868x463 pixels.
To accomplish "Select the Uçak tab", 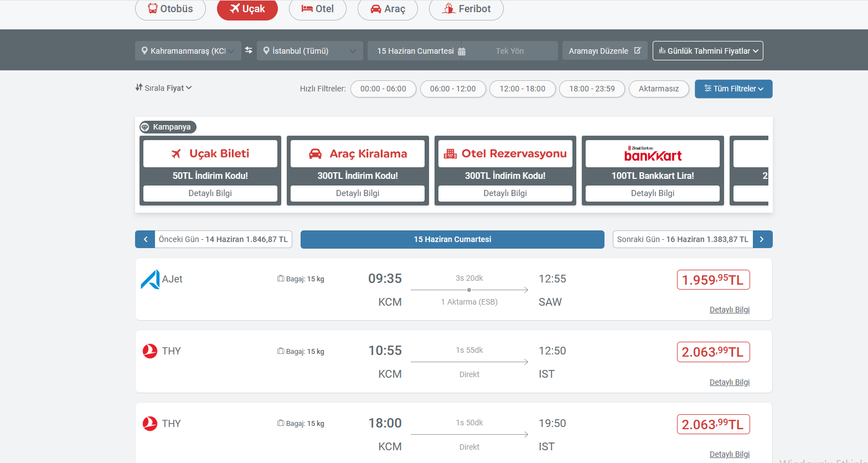I will pos(247,9).
